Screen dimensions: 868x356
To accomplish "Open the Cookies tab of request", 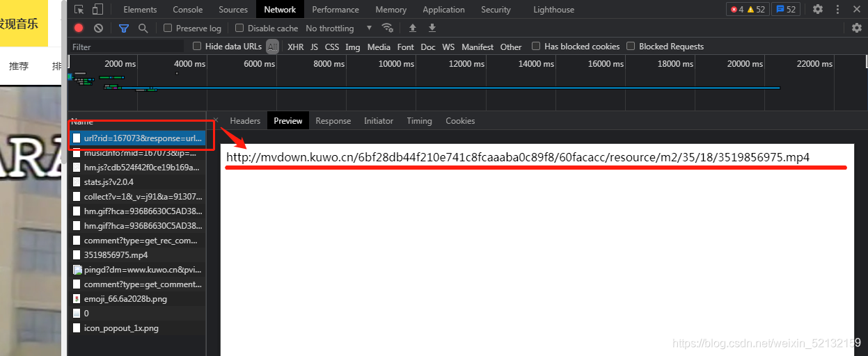I will [x=460, y=120].
